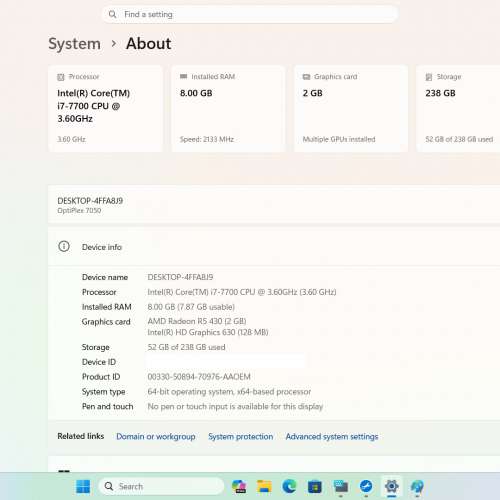The image size is (500, 500).
Task: Click the System type label
Action: click(x=103, y=392)
